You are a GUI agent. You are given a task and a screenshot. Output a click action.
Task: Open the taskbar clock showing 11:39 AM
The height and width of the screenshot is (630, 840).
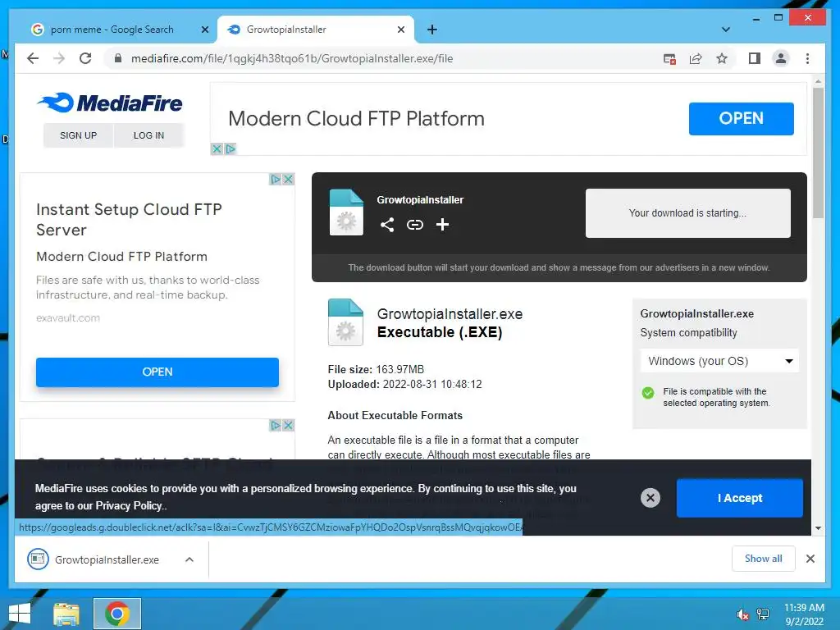click(804, 614)
